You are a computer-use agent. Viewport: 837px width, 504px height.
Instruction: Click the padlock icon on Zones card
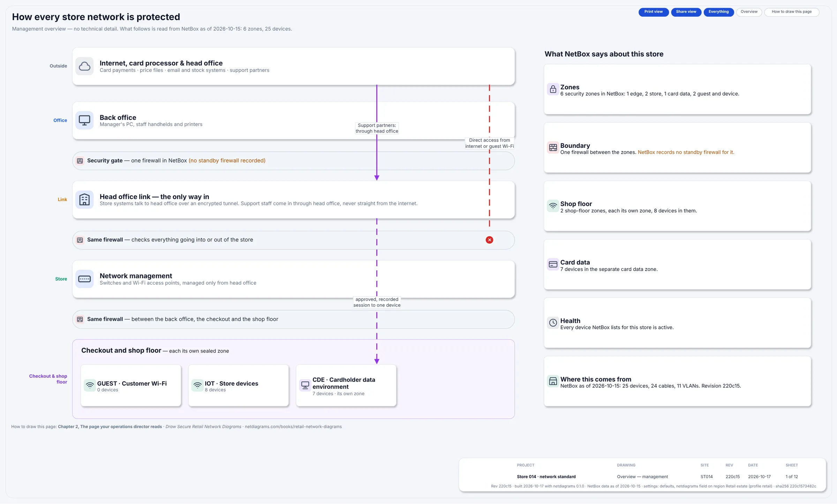coord(553,89)
